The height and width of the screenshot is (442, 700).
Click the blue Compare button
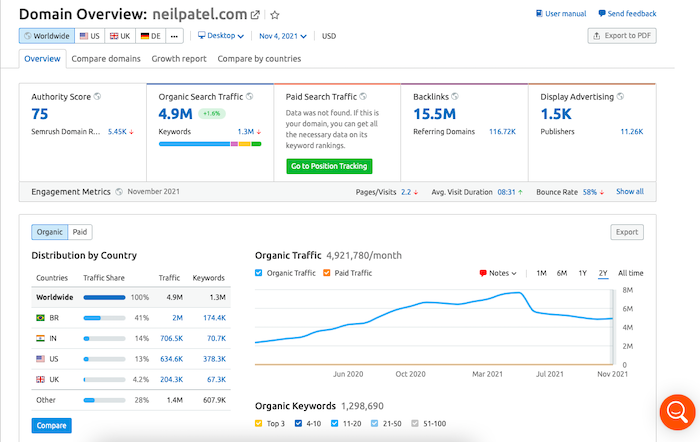51,425
